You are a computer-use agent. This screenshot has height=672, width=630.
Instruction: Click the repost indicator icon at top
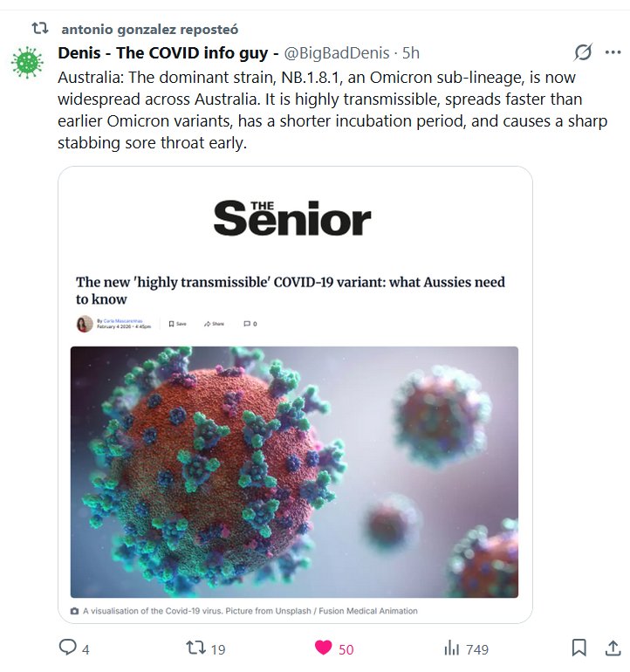[39, 29]
